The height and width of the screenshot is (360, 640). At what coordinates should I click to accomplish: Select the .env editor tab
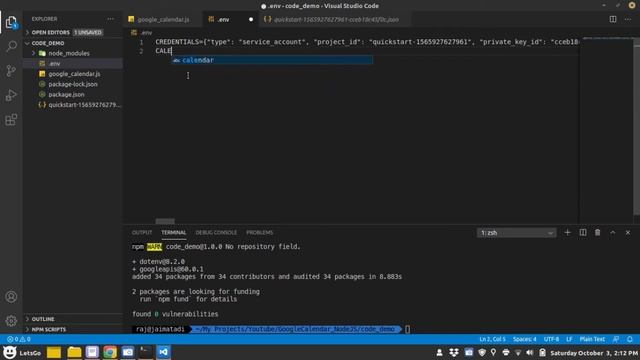coord(230,19)
